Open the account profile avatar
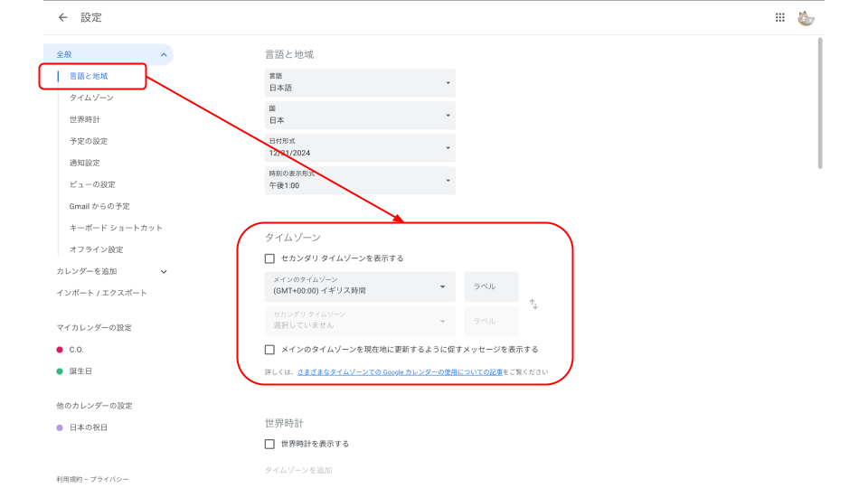This screenshot has width=868, height=488. pos(806,17)
